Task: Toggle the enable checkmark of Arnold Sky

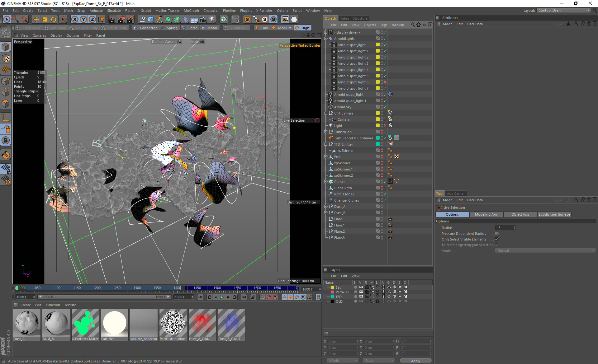Action: click(x=385, y=107)
